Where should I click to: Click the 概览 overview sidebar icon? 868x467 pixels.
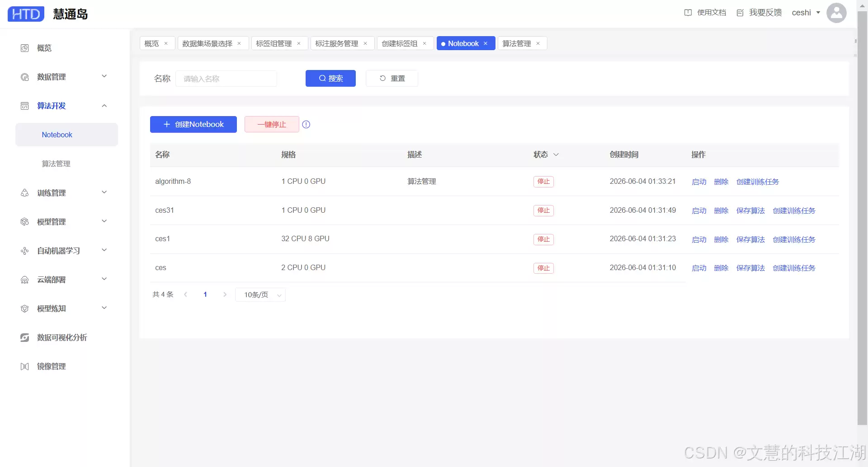click(x=25, y=48)
